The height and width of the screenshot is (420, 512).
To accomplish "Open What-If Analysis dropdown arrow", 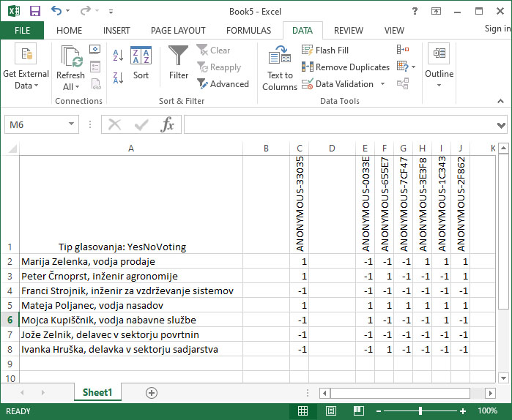I will [413, 67].
